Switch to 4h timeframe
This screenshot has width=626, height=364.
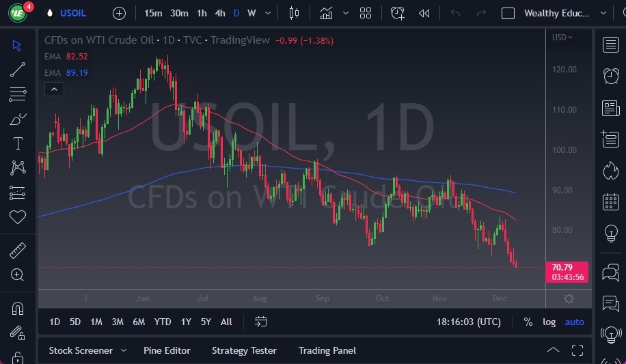pos(220,13)
